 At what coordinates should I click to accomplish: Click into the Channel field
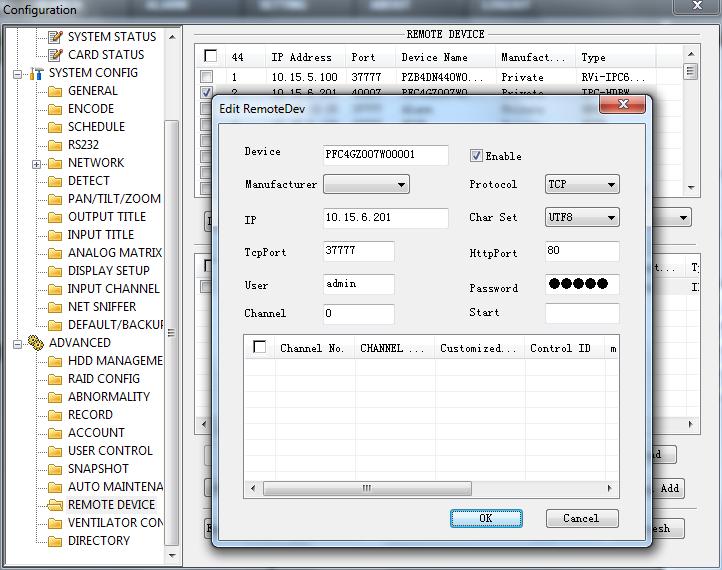[x=359, y=314]
